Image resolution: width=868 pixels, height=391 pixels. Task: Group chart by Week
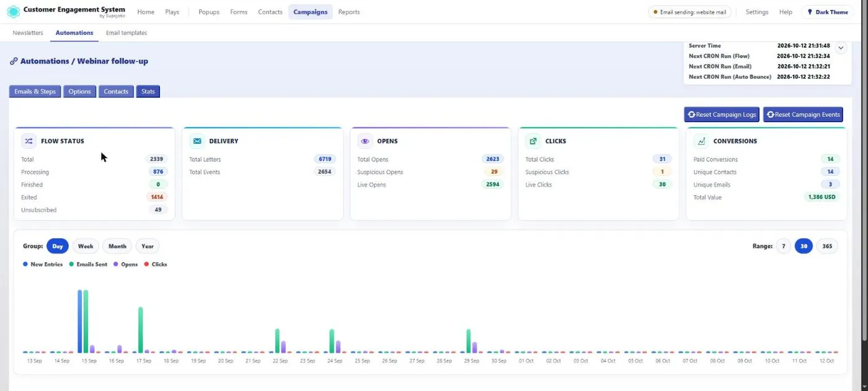coord(86,246)
